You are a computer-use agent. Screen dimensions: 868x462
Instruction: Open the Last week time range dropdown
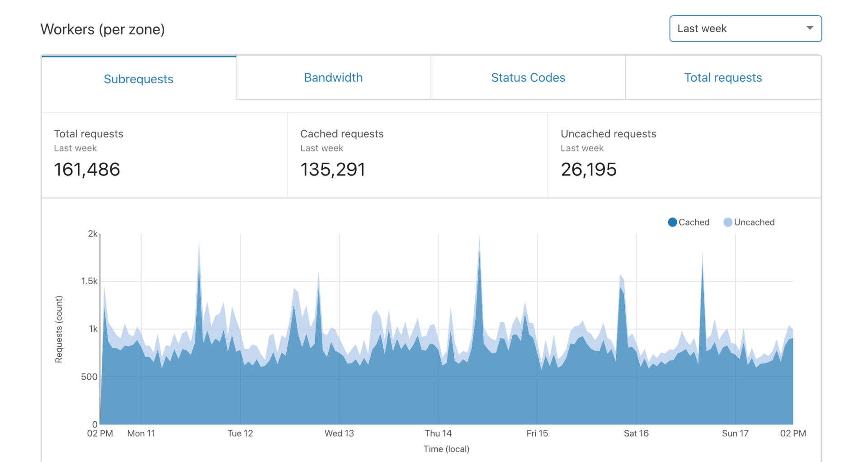pyautogui.click(x=745, y=28)
